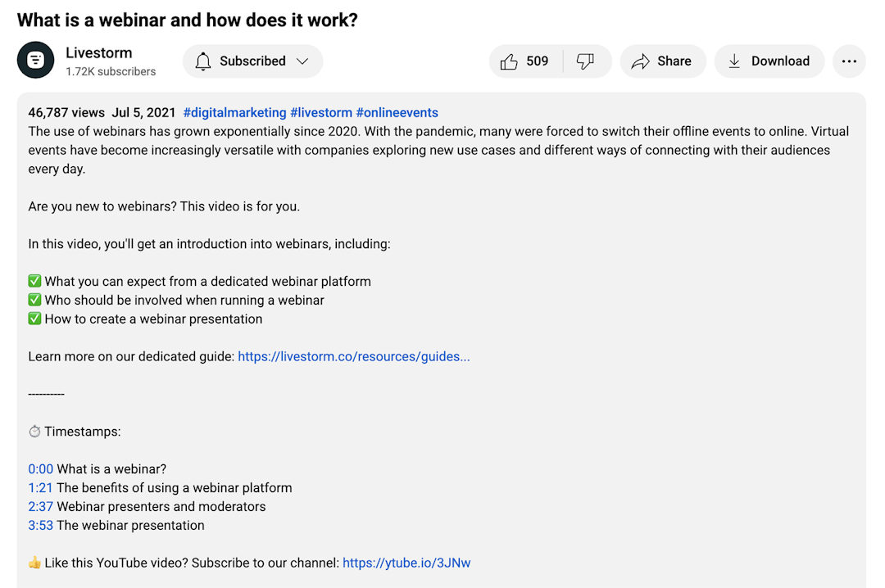Open the livestorm.co resources guide link

coord(354,356)
